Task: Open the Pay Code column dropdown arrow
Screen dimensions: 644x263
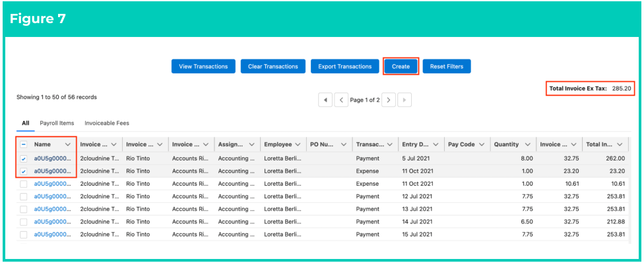Action: (482, 145)
